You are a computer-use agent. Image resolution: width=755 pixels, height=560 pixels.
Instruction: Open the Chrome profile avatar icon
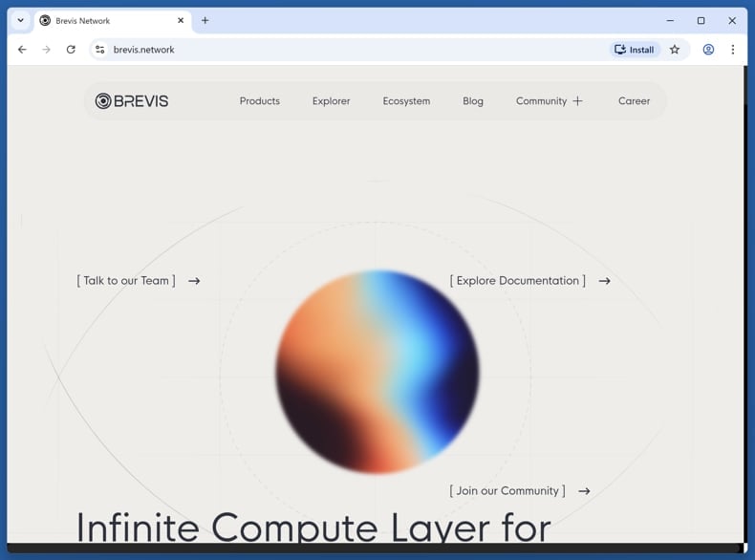click(x=708, y=50)
